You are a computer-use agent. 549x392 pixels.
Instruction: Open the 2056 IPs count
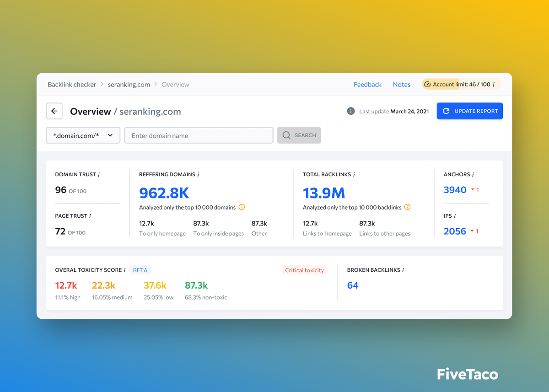(455, 231)
